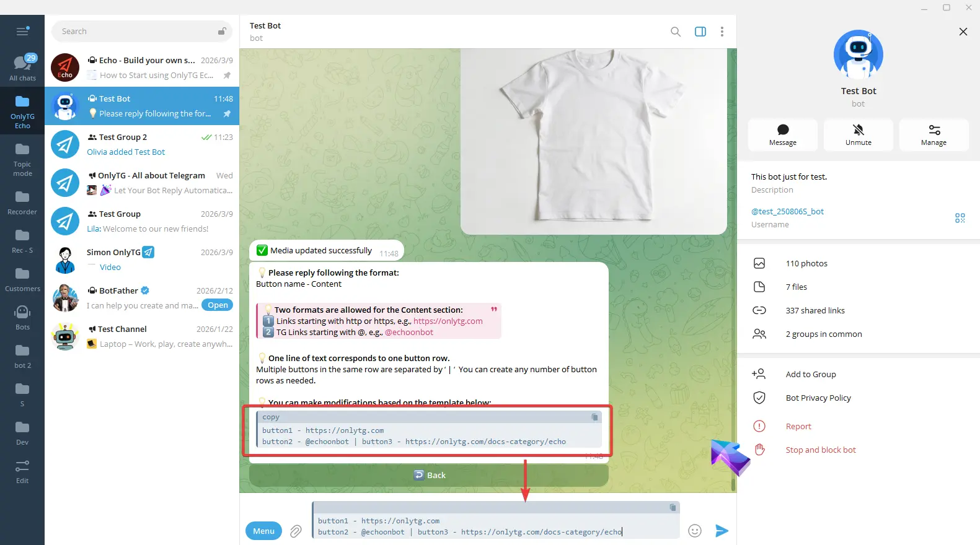
Task: Open the BotFather chat
Action: tap(142, 298)
